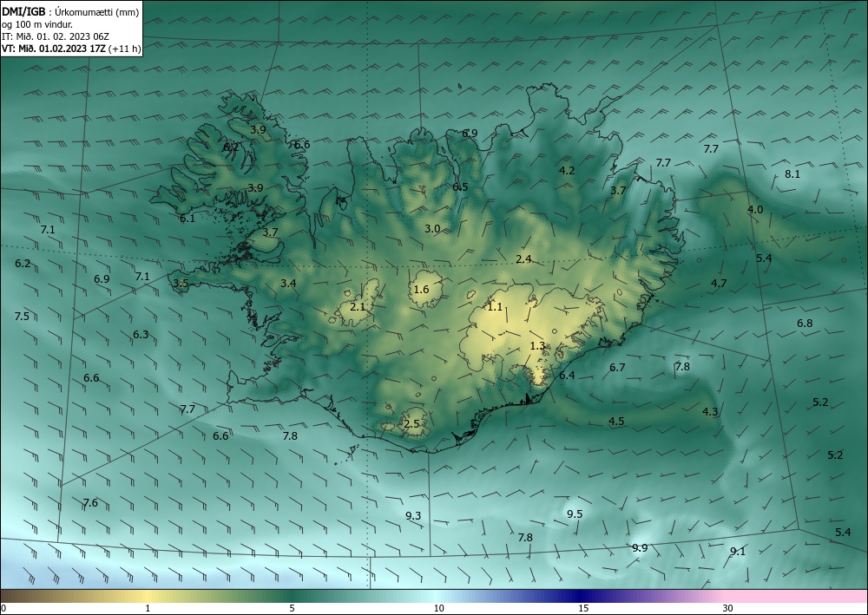Click the map value 7.5
The height and width of the screenshot is (615, 868).
click(x=22, y=317)
